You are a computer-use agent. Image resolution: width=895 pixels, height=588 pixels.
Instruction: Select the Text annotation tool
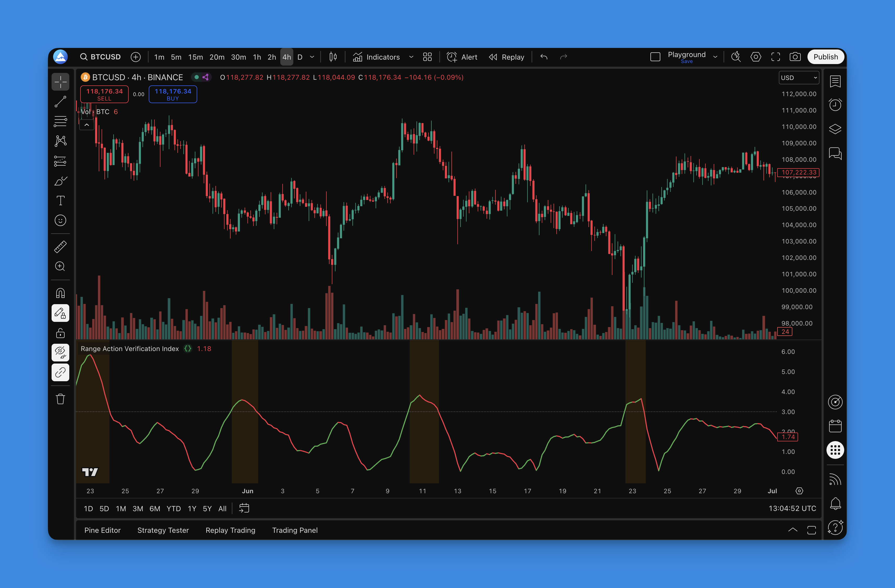click(x=60, y=201)
